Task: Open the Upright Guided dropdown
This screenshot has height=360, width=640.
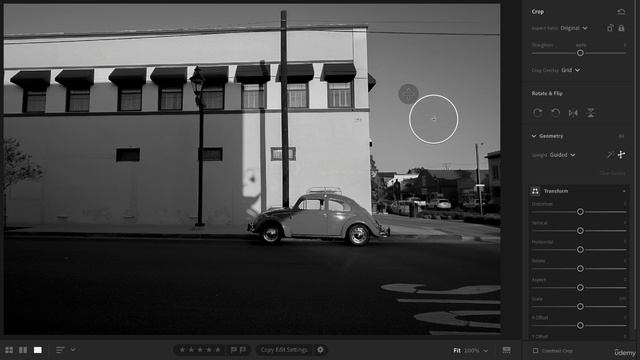Action: click(x=562, y=155)
